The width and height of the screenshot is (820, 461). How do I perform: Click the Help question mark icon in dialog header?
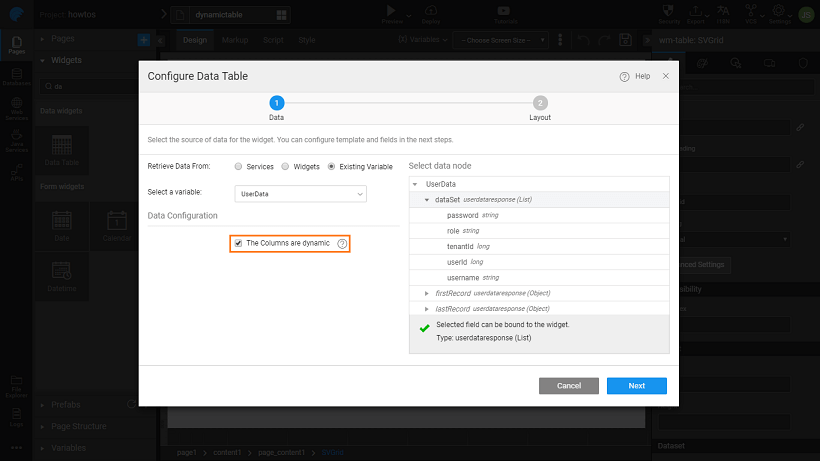[624, 76]
